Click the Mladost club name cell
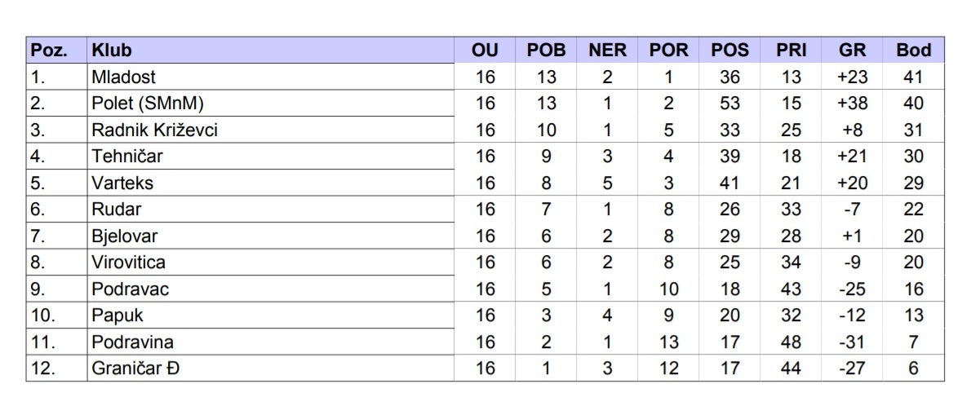The image size is (980, 397). click(x=124, y=77)
